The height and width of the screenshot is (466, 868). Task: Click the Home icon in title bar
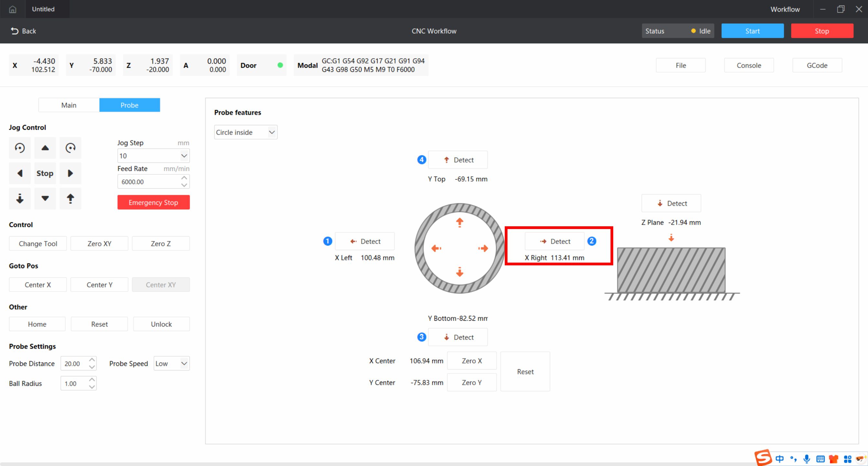[x=13, y=9]
